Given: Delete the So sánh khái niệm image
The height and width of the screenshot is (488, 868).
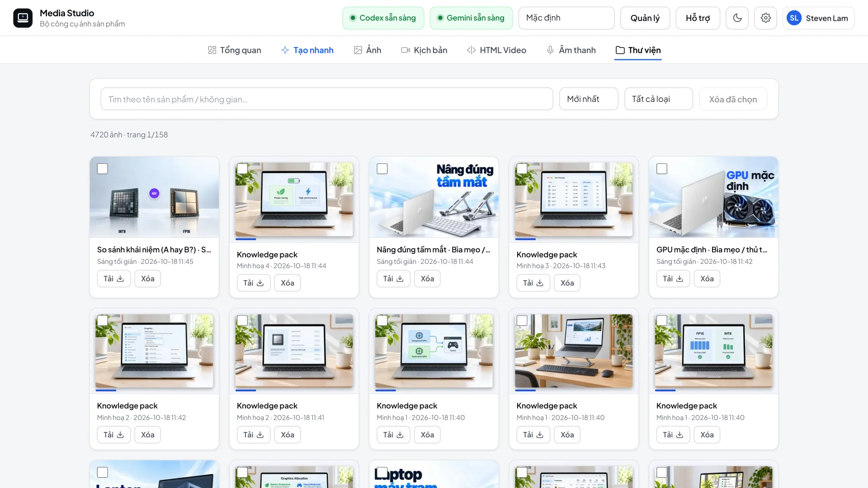Looking at the screenshot, I should tap(148, 279).
